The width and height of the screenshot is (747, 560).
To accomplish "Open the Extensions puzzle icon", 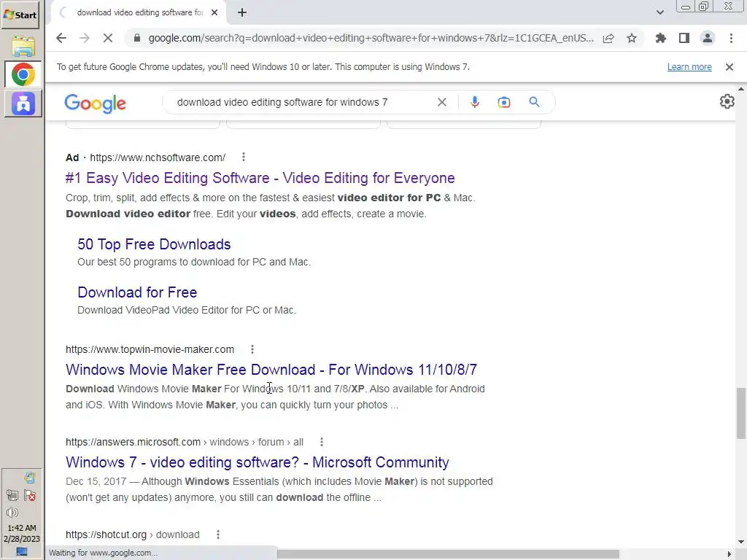I will click(x=661, y=38).
